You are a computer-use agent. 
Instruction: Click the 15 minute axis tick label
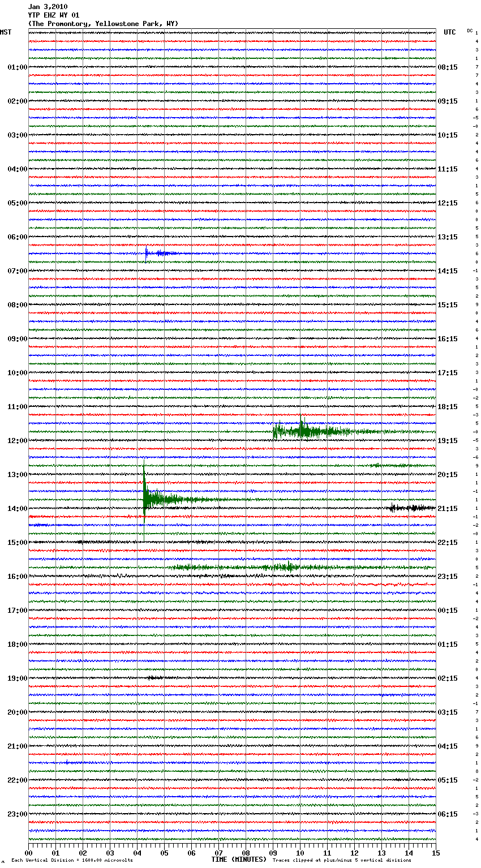(436, 853)
